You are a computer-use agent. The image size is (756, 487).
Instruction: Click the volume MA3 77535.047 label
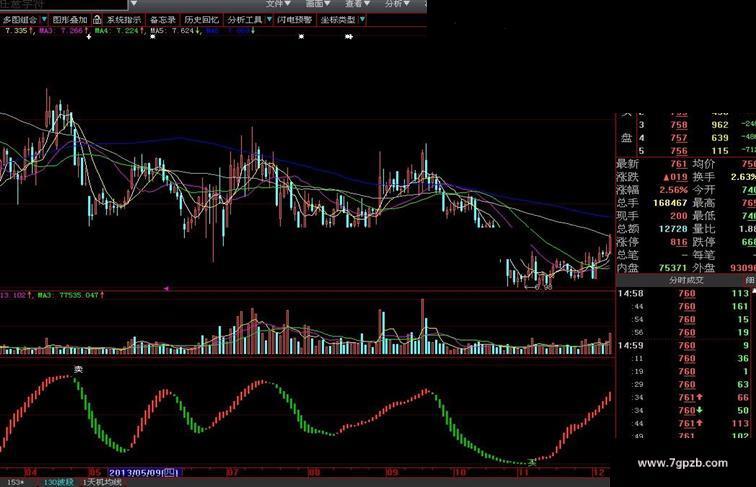tap(70, 295)
